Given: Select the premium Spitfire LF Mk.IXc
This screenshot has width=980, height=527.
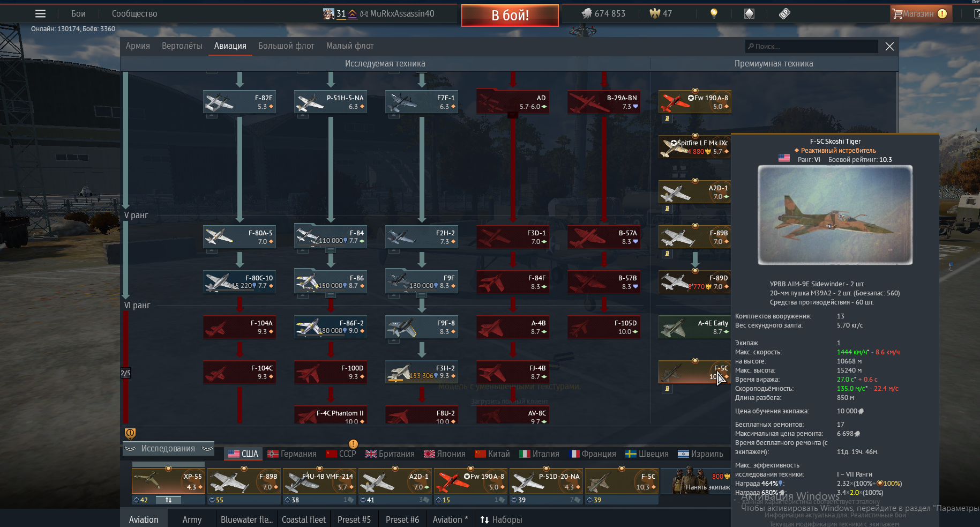Looking at the screenshot, I should [x=695, y=147].
